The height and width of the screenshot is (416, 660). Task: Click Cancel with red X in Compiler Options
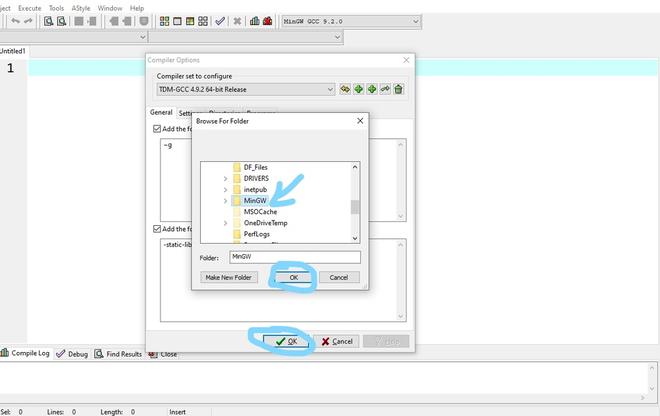[x=337, y=341]
